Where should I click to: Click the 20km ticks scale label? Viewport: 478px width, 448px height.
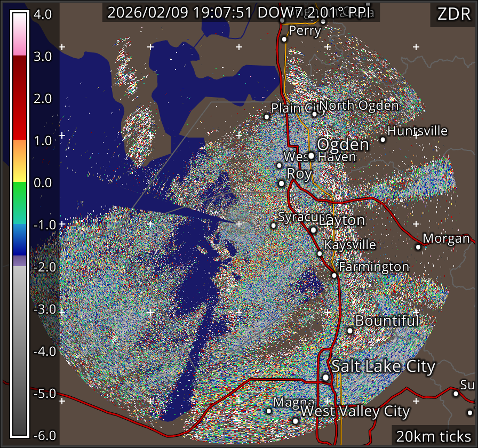tap(433, 437)
